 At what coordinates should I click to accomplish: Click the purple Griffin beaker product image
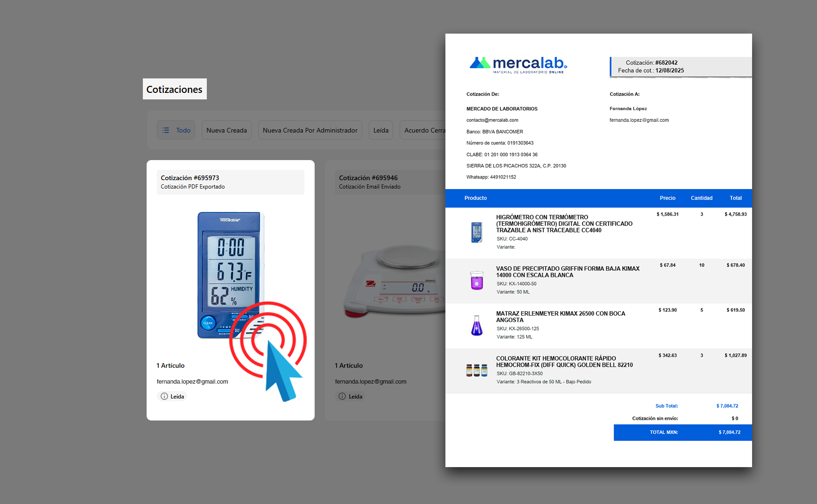click(477, 280)
